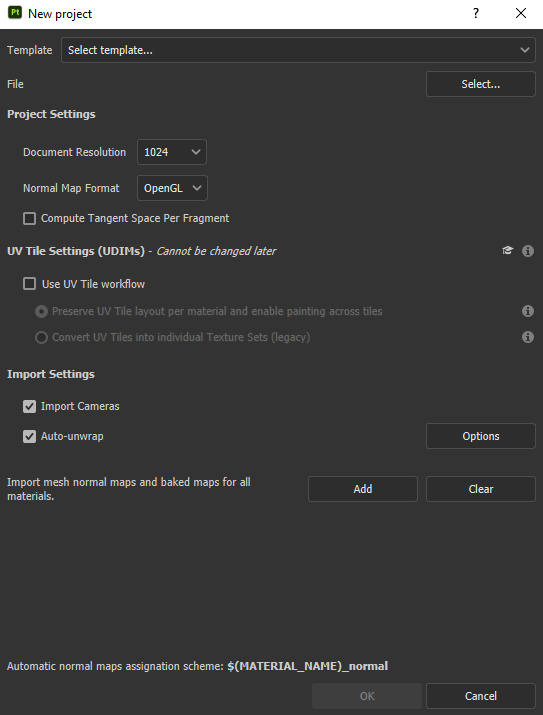Click the Clear button for imported maps

coord(481,489)
